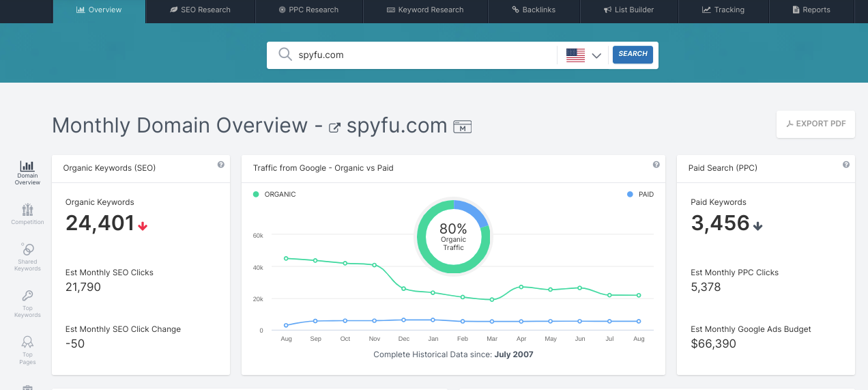
Task: Open the Overview tab
Action: pyautogui.click(x=99, y=10)
